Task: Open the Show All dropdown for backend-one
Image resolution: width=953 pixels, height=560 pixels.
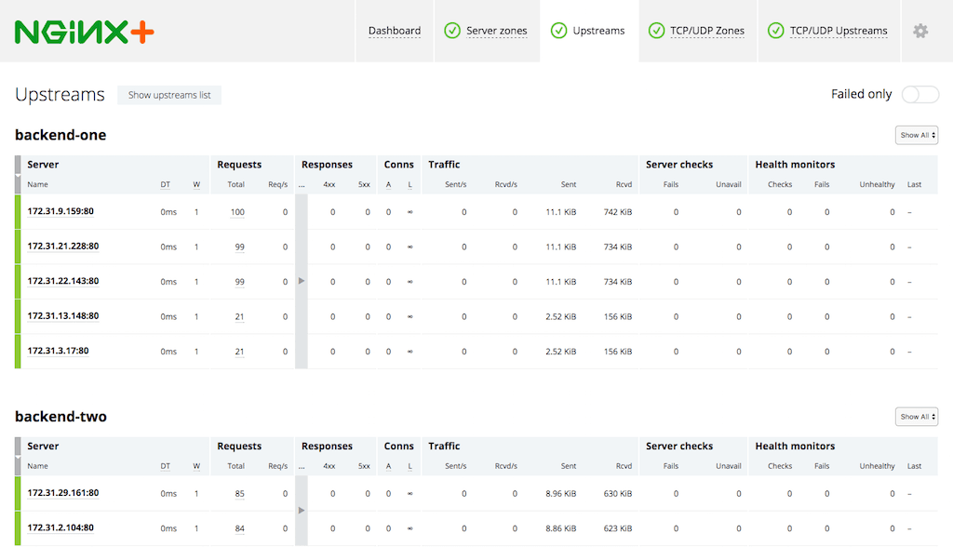Action: click(x=916, y=134)
